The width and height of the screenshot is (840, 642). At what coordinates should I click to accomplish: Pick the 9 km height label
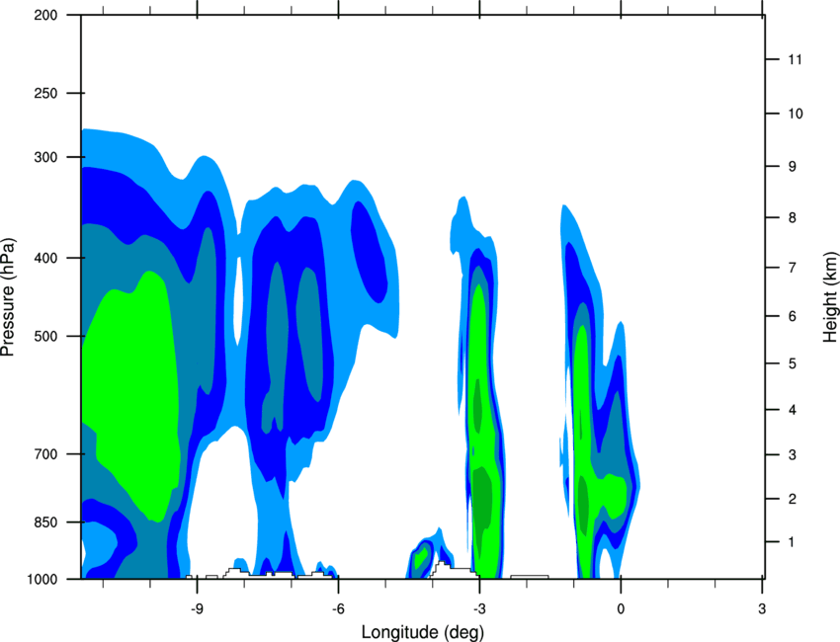(x=793, y=167)
